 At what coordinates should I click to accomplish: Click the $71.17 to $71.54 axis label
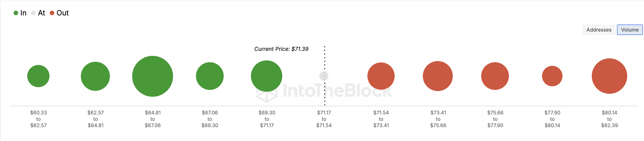[x=324, y=119]
